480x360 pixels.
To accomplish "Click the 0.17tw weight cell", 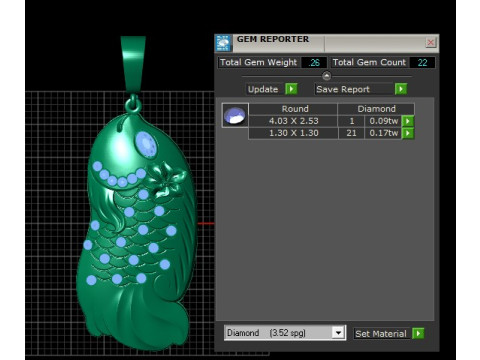I will (383, 133).
